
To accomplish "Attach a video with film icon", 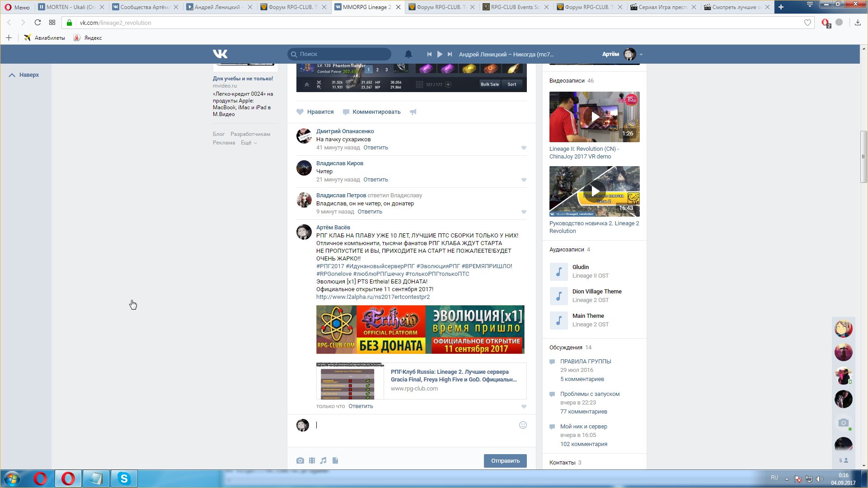I will point(312,460).
